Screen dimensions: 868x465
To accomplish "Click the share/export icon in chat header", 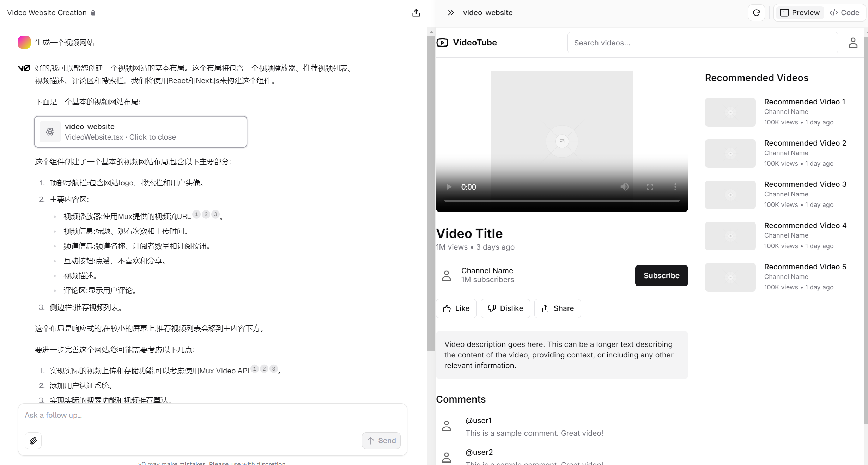I will (416, 13).
